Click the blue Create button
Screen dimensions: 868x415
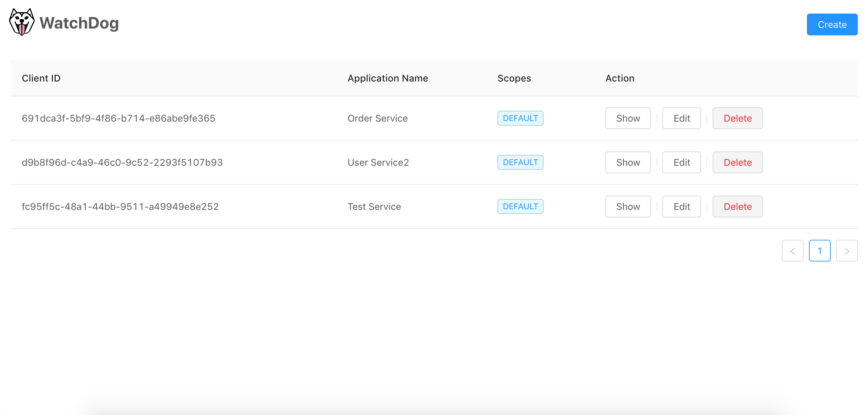(832, 24)
